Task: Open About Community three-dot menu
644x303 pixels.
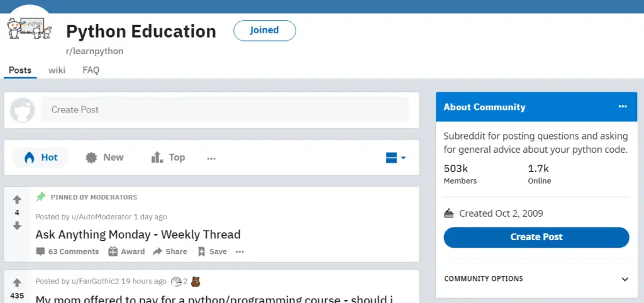Action: point(623,107)
